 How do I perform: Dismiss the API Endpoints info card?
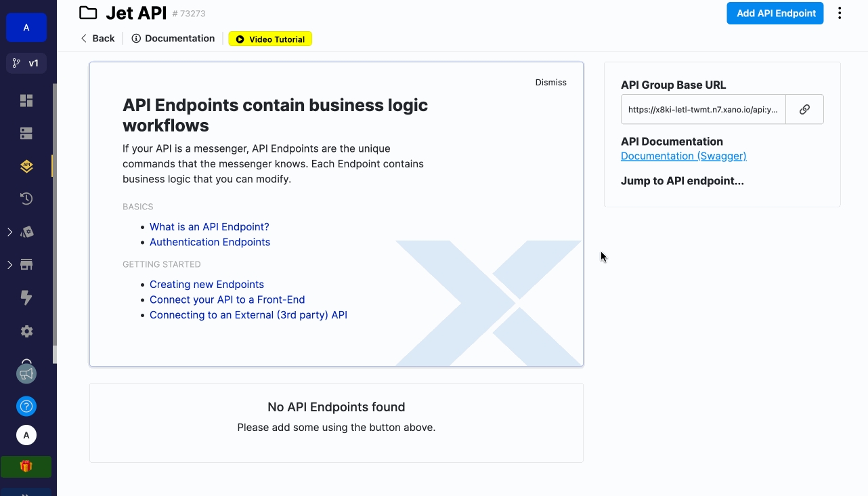[550, 82]
